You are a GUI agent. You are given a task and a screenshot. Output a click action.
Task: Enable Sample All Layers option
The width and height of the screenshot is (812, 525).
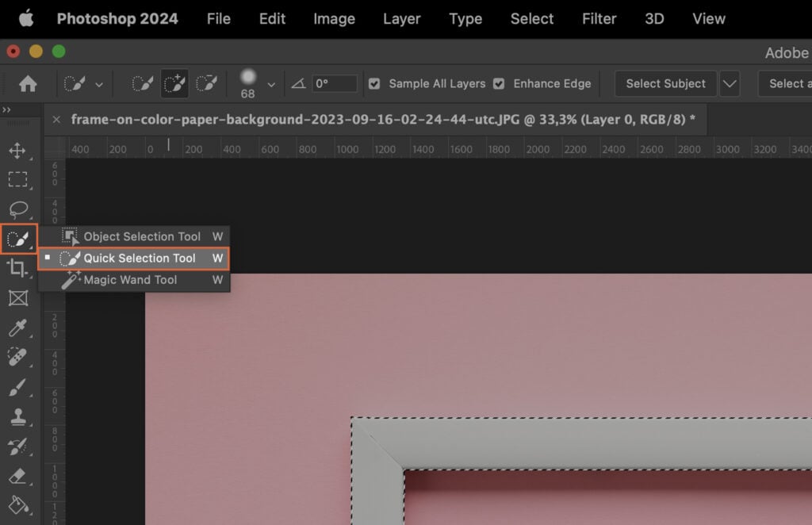point(373,83)
